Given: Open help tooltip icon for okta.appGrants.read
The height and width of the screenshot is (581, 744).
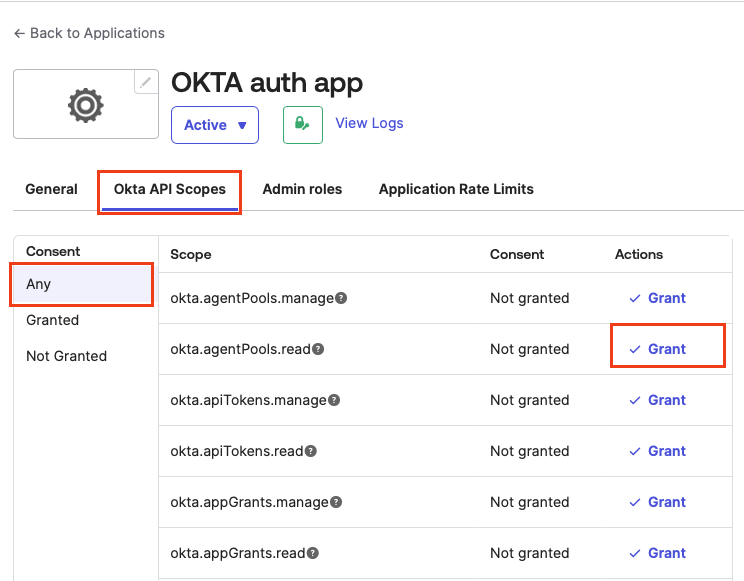Looking at the screenshot, I should pos(314,553).
